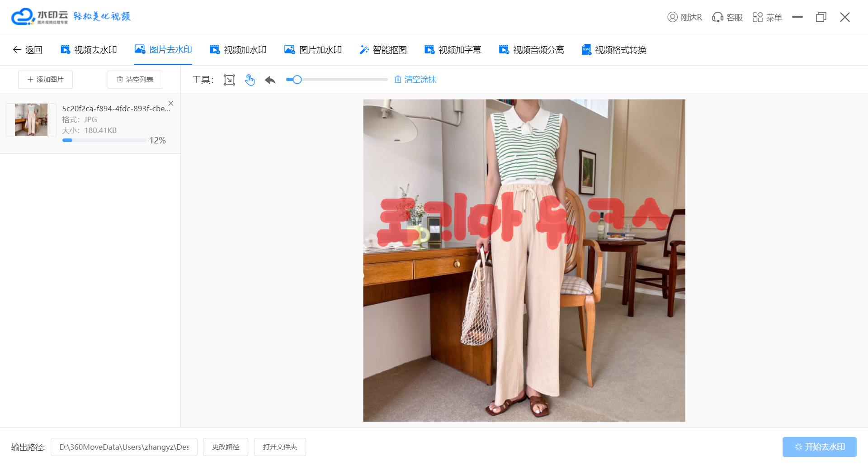868x466 pixels.
Task: Close the 水印云 application
Action: pos(845,17)
